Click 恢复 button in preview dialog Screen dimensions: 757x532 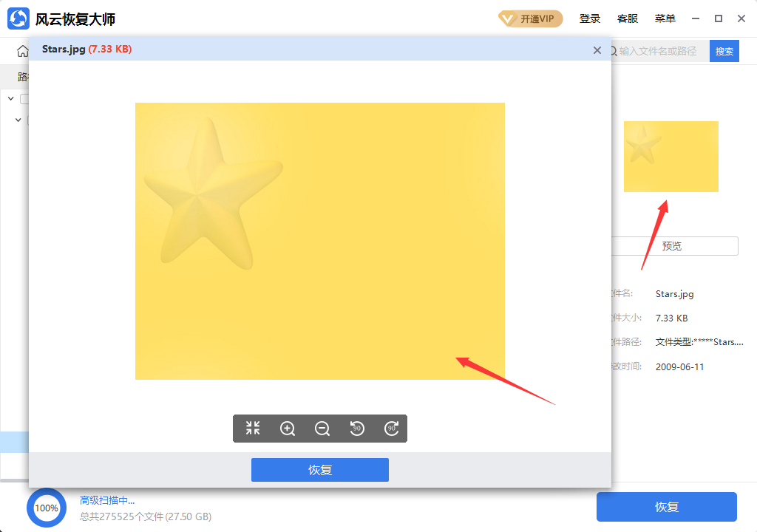point(319,470)
